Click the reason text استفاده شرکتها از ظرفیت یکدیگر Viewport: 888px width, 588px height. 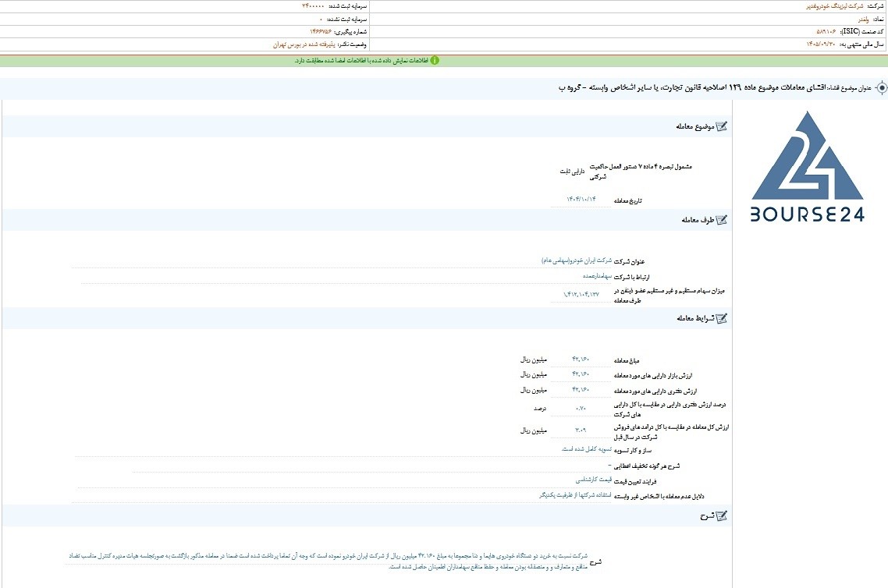click(575, 495)
